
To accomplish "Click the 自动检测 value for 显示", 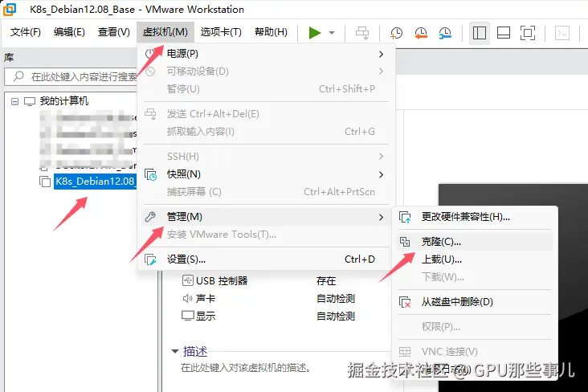I will [336, 316].
